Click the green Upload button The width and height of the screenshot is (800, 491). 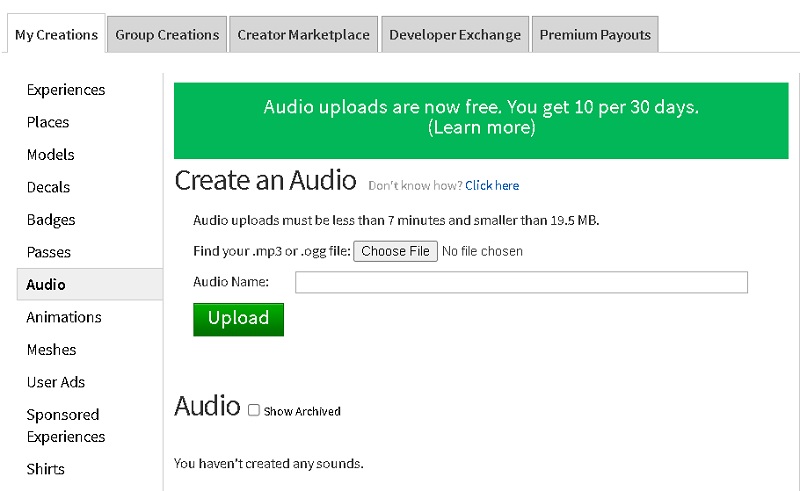tap(238, 320)
